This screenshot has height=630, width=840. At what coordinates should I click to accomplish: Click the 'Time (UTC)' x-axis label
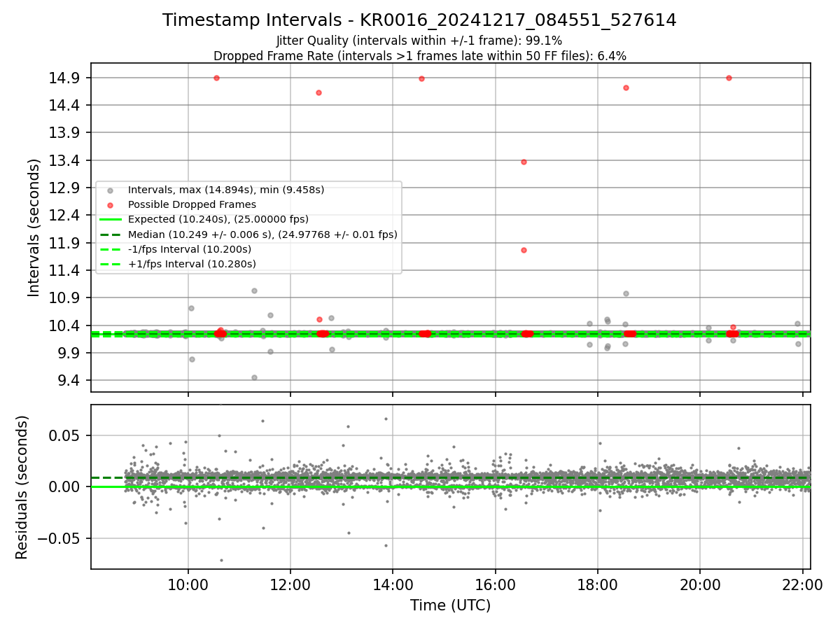tap(450, 605)
